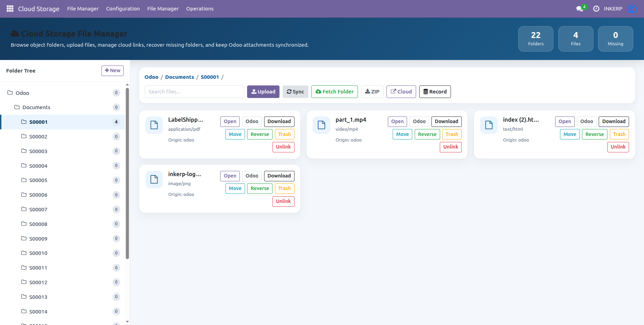Image resolution: width=644 pixels, height=325 pixels.
Task: Click the Upload button
Action: (x=263, y=92)
